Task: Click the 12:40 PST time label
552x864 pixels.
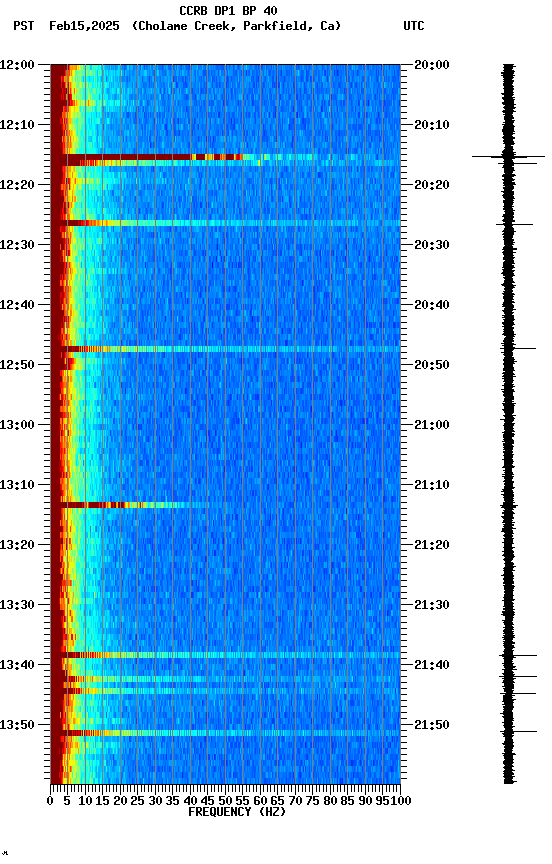Action: [x=17, y=305]
